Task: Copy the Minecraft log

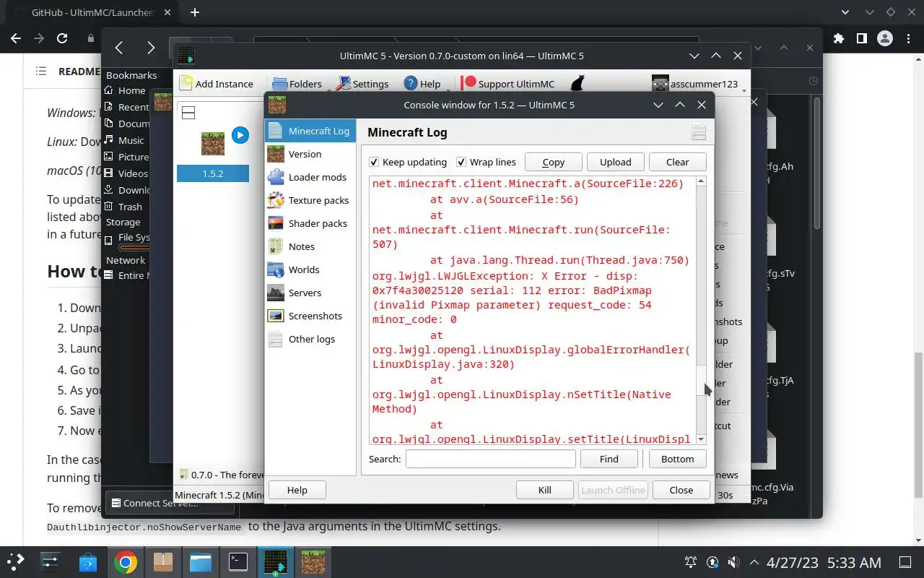Action: [x=554, y=162]
